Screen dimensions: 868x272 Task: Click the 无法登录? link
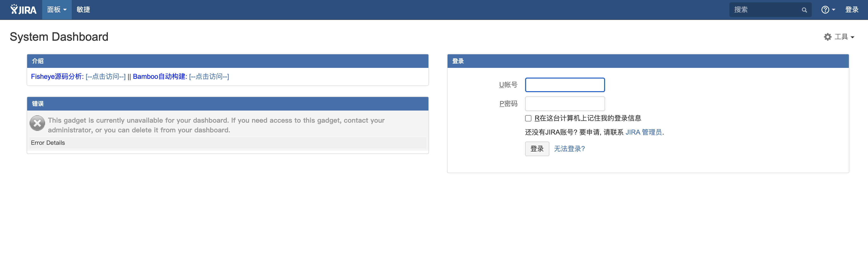click(x=569, y=149)
